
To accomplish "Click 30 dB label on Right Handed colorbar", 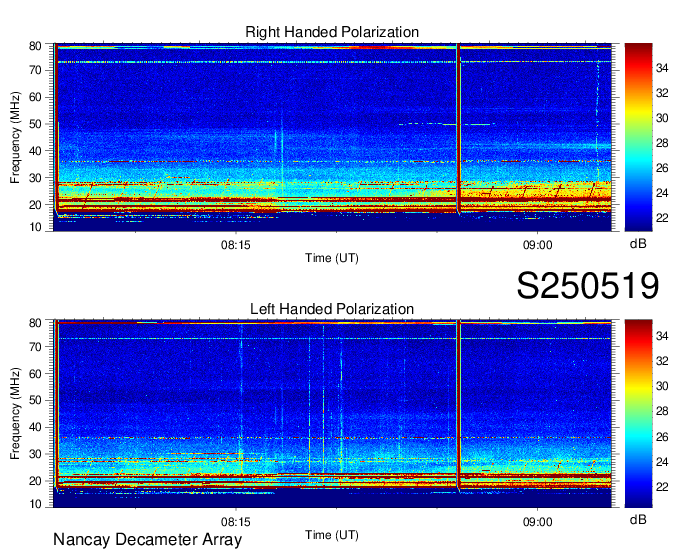I will (x=662, y=118).
